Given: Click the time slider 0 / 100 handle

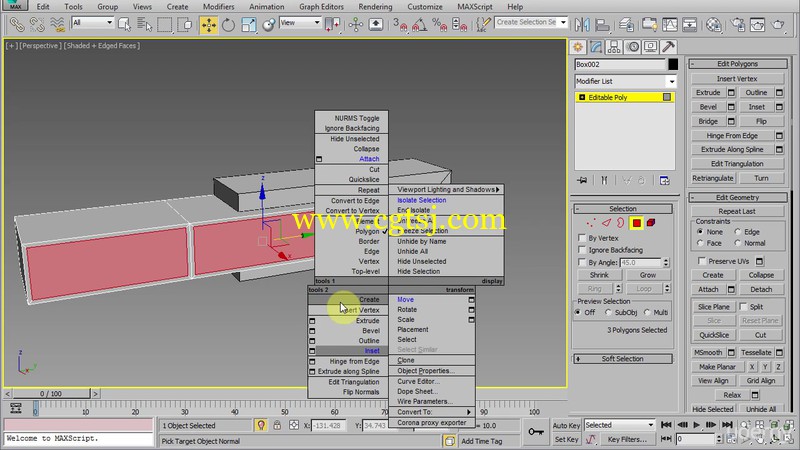Looking at the screenshot, I should 51,393.
